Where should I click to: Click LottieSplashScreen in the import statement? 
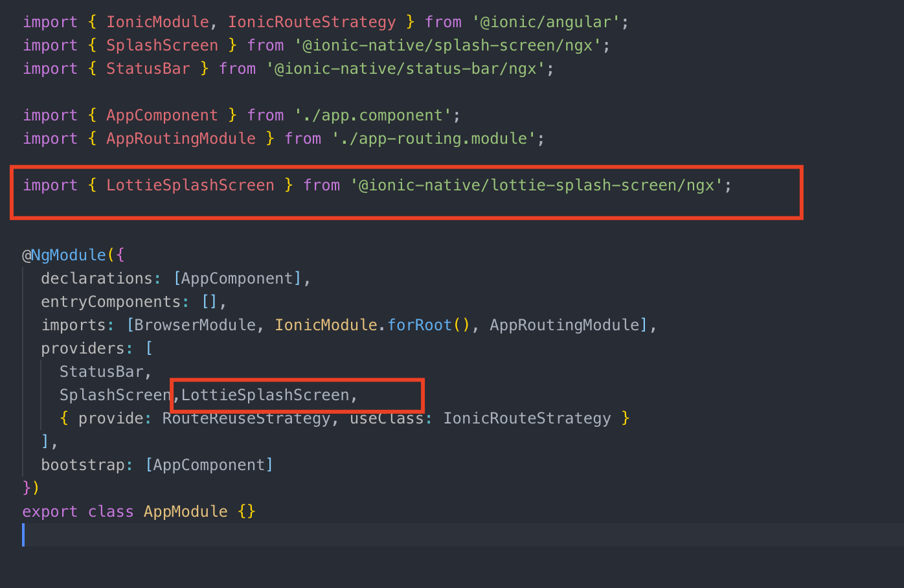(190, 185)
